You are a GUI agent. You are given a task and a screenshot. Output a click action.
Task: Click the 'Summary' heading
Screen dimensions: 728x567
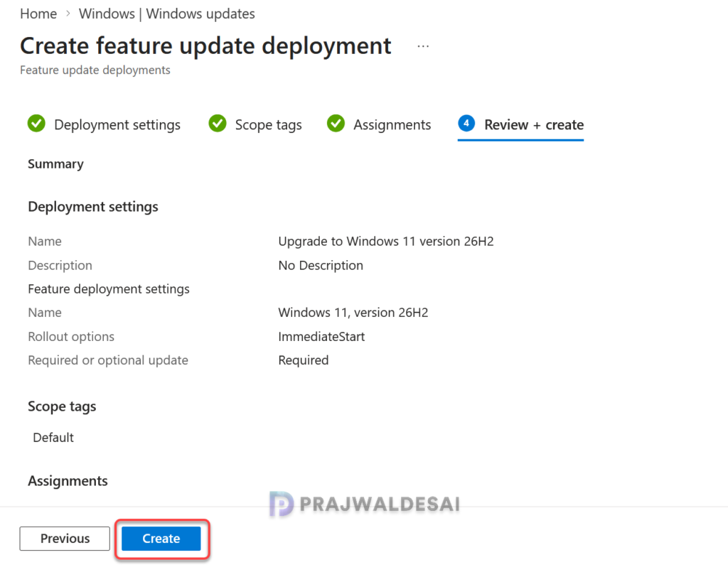pos(55,164)
